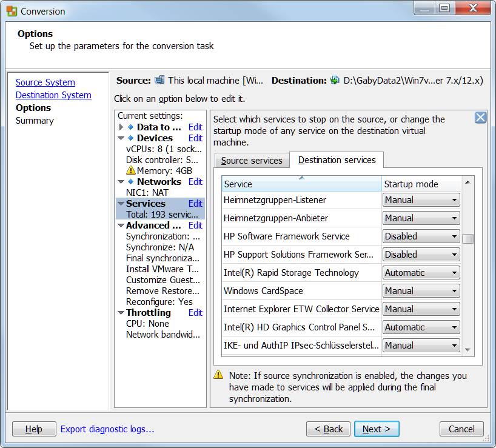Screen dimensions: 496x448
Task: Click the Help button
Action: click(x=34, y=429)
